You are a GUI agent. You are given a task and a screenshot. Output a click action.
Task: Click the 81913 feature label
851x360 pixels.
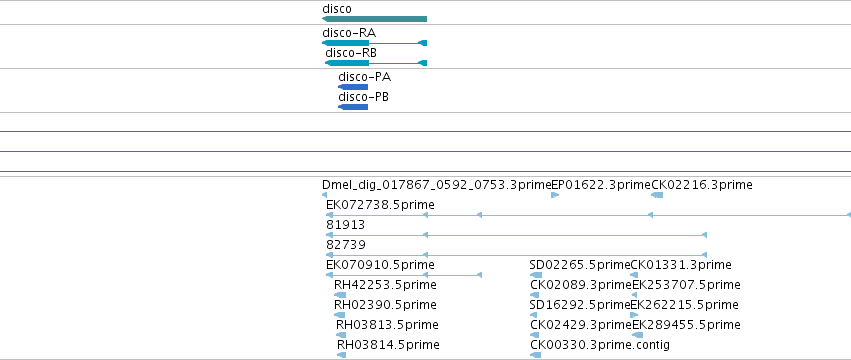tap(346, 225)
